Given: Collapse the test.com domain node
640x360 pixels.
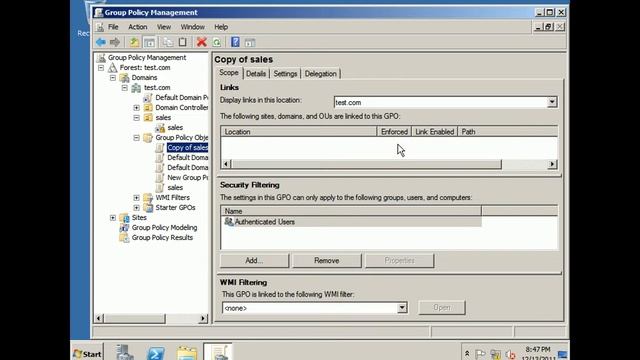Looking at the screenshot, I should tap(125, 88).
